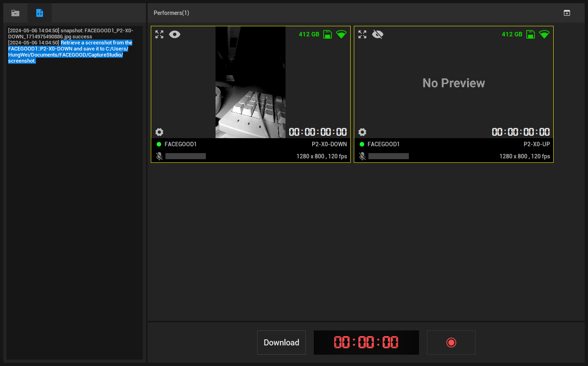
Task: Click the Performers(1) header label
Action: (171, 13)
